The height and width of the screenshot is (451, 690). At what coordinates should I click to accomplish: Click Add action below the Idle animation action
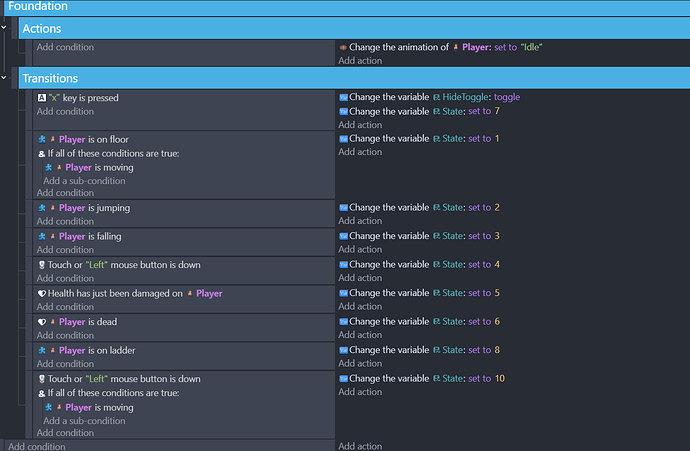click(x=360, y=61)
